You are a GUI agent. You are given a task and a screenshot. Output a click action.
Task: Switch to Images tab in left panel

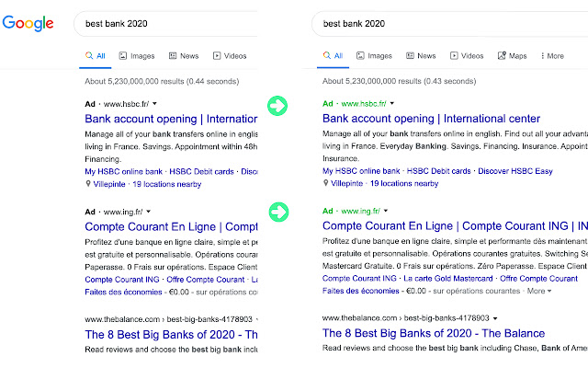(137, 56)
